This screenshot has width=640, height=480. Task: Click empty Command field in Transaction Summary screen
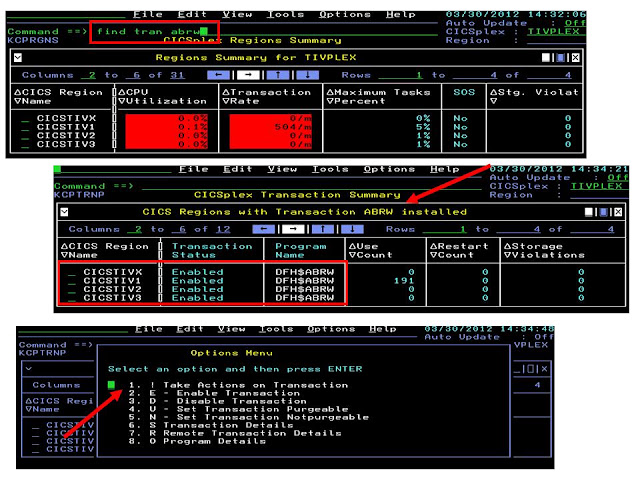tap(310, 186)
